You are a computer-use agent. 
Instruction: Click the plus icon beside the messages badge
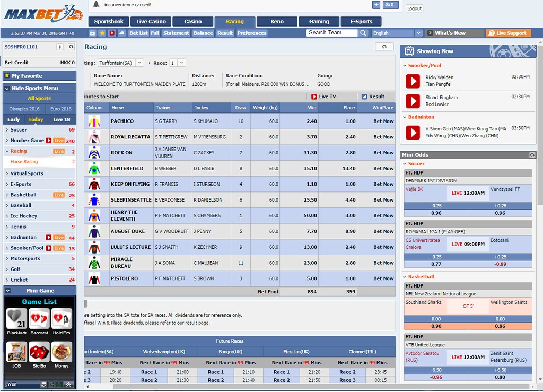tap(376, 5)
